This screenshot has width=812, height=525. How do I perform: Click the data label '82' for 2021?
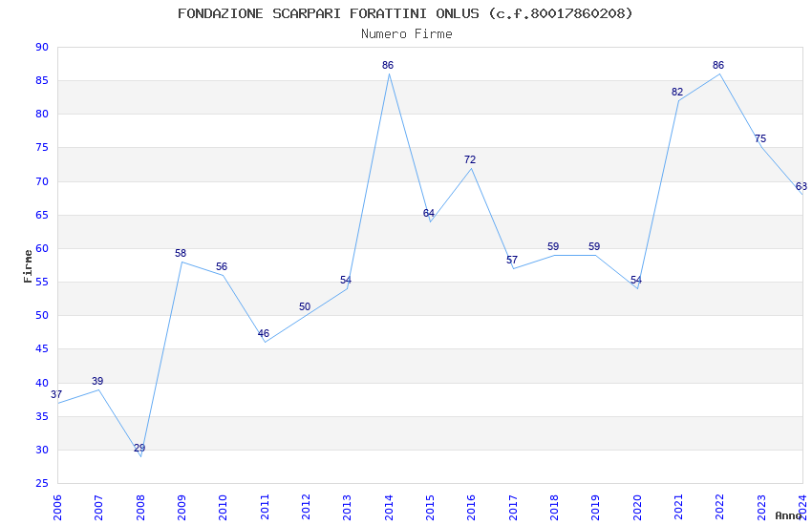(677, 92)
